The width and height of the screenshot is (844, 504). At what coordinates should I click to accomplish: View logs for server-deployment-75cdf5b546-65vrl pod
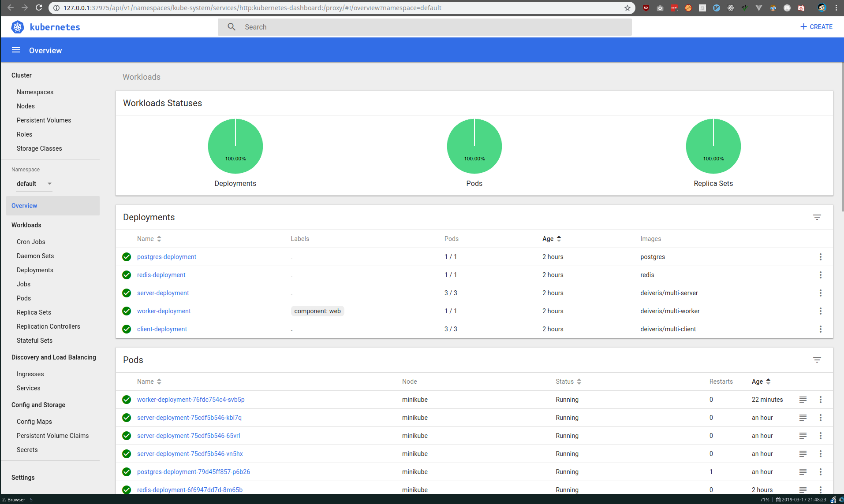pos(803,436)
